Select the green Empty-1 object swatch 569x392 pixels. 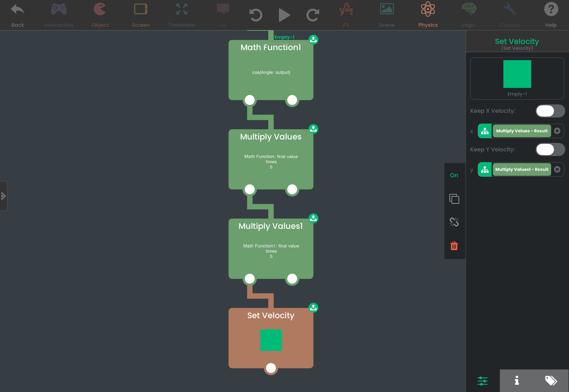coord(517,74)
